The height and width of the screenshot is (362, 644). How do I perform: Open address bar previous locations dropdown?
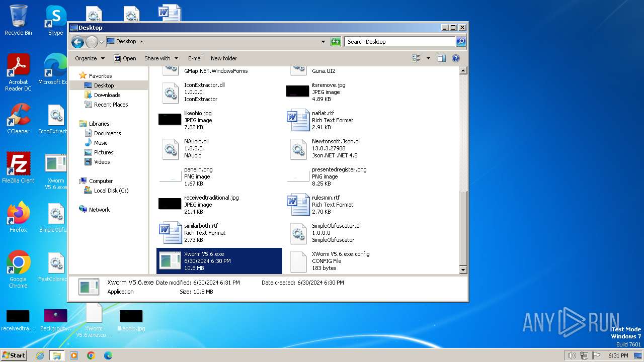[323, 42]
